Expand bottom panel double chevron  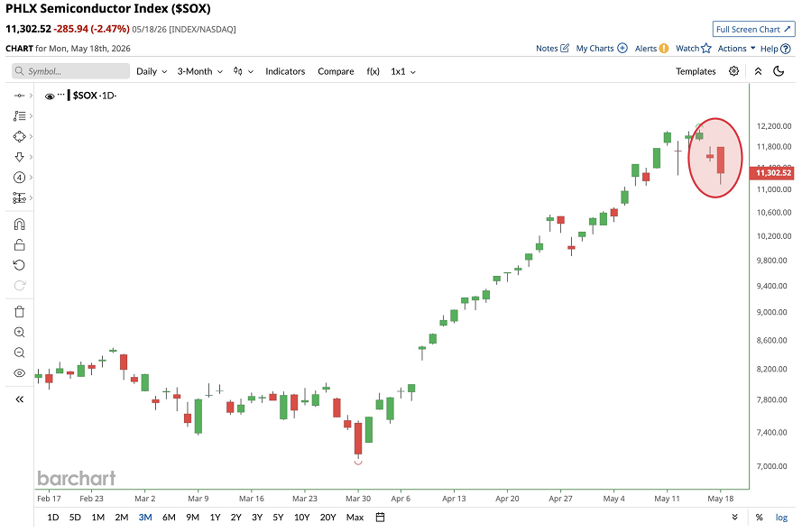tap(735, 518)
